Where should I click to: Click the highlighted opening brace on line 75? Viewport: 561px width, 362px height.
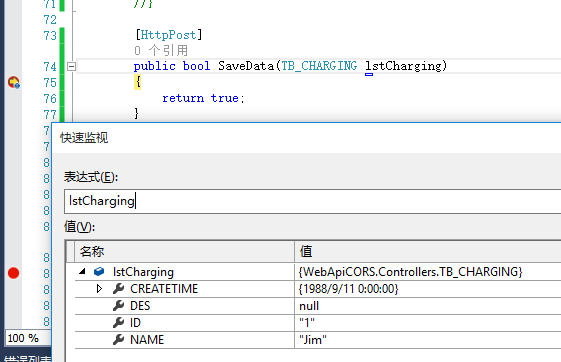138,82
